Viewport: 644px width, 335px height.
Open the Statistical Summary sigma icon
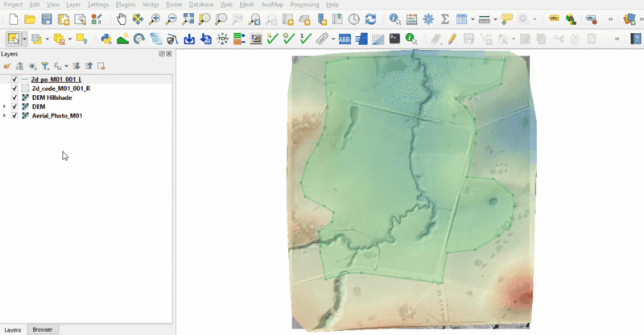[x=444, y=19]
